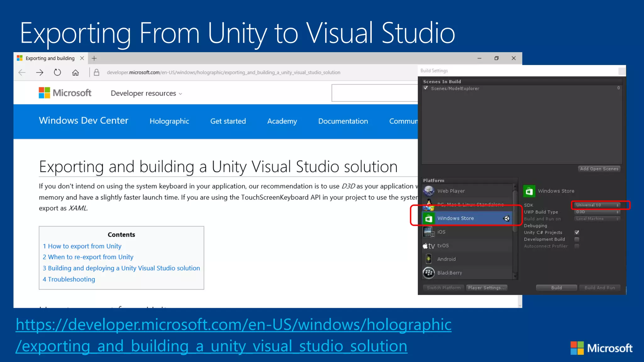644x362 pixels.
Task: Expand the Developer resources menu
Action: pyautogui.click(x=147, y=93)
